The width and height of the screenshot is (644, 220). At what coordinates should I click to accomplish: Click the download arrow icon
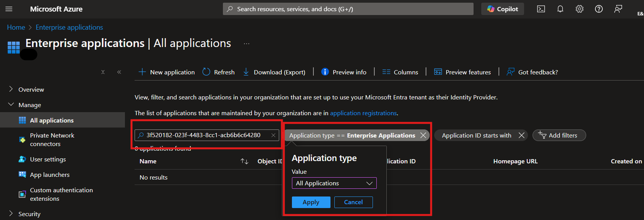tap(246, 72)
